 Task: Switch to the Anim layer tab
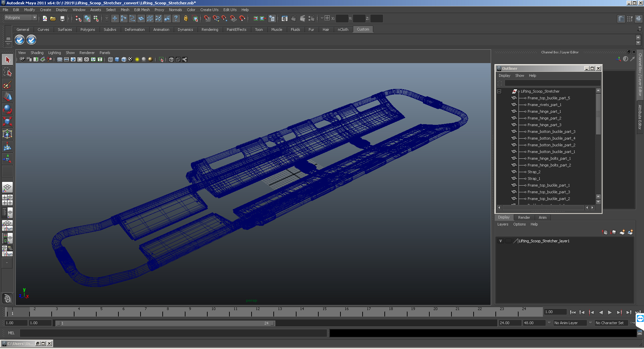[x=542, y=217]
